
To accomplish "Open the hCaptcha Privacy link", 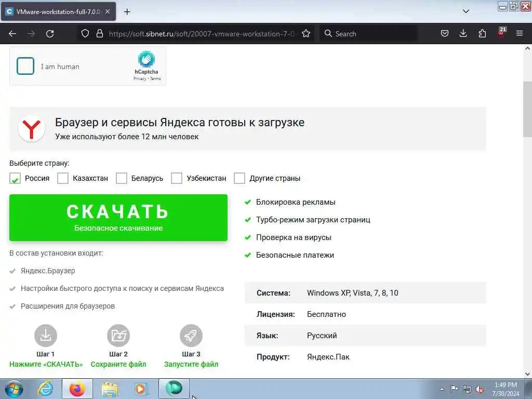I will 139,79.
